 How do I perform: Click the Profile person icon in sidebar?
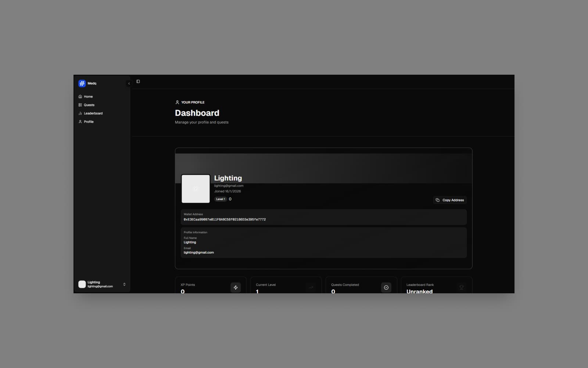pos(80,122)
